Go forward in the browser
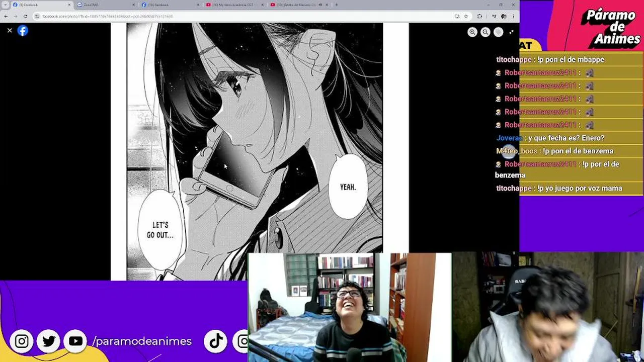Image resolution: width=644 pixels, height=362 pixels. (x=16, y=16)
